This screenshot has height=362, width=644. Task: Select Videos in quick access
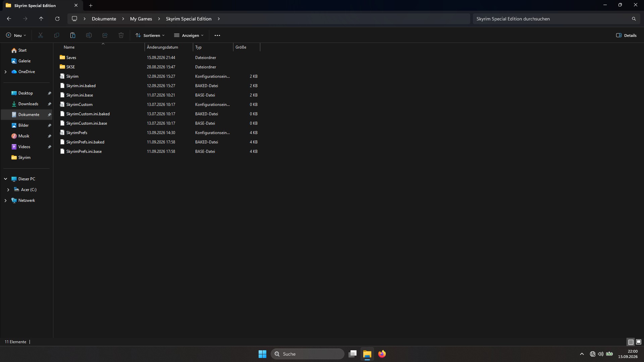[x=27, y=147]
